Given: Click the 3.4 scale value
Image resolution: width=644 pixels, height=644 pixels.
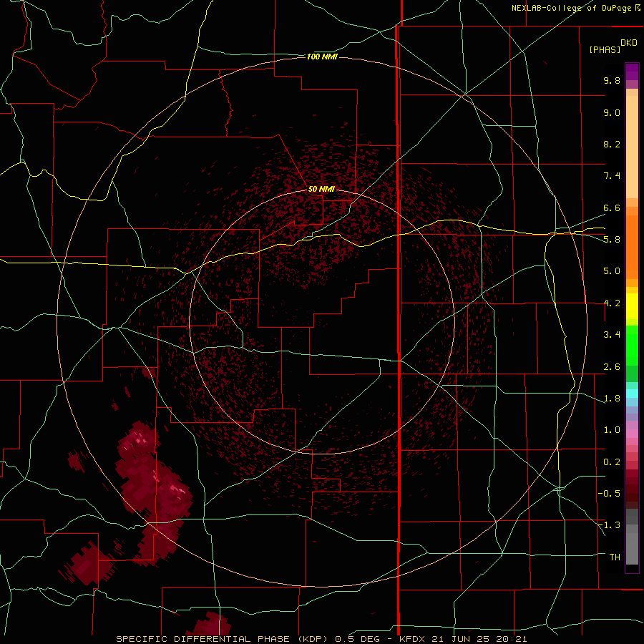Looking at the screenshot, I should coord(612,335).
